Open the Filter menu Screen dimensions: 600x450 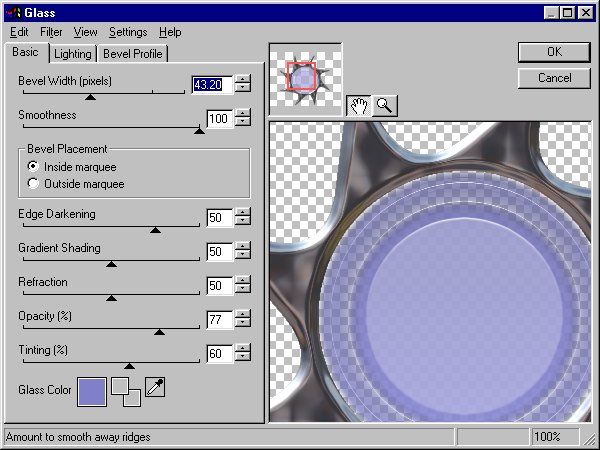[51, 32]
